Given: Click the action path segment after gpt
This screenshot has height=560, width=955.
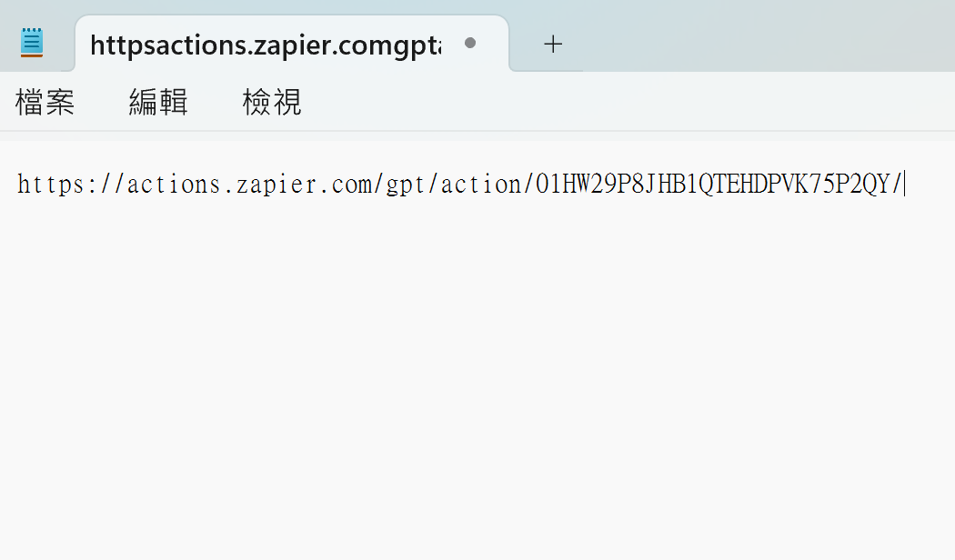Looking at the screenshot, I should [481, 184].
